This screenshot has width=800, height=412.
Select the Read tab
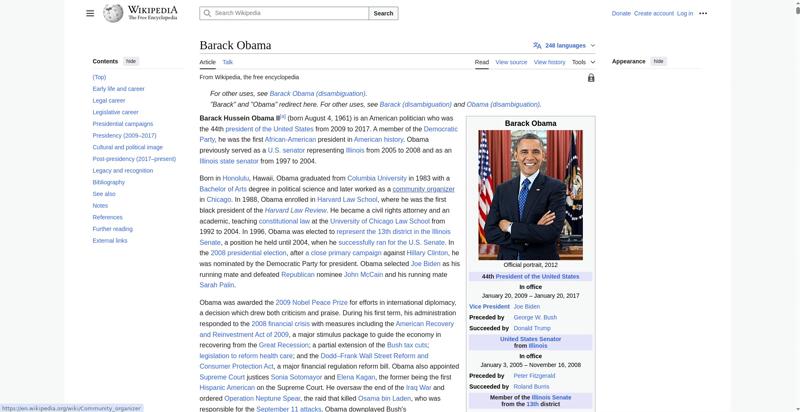pos(482,62)
